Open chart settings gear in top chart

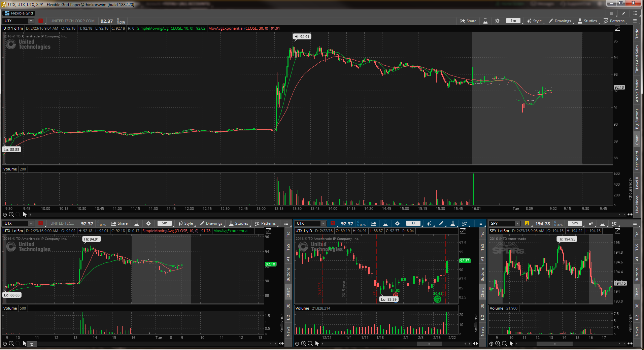pyautogui.click(x=497, y=21)
